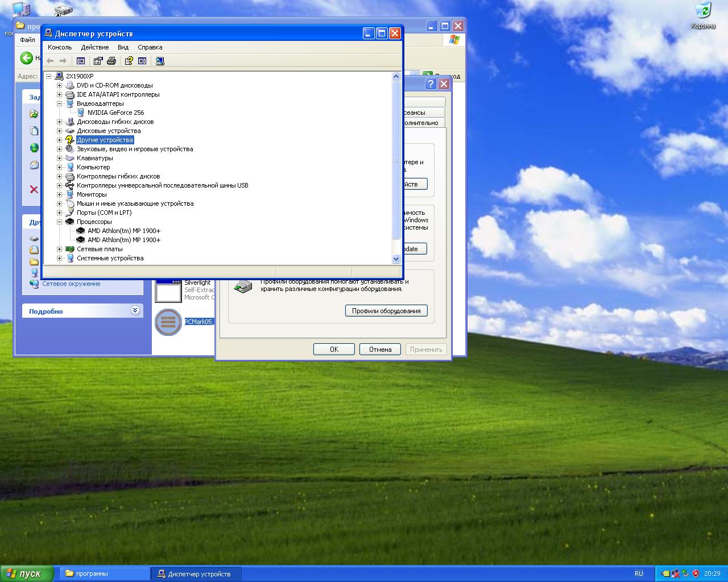The image size is (728, 582).
Task: Open the Файл menu in Explorer window
Action: click(x=27, y=40)
